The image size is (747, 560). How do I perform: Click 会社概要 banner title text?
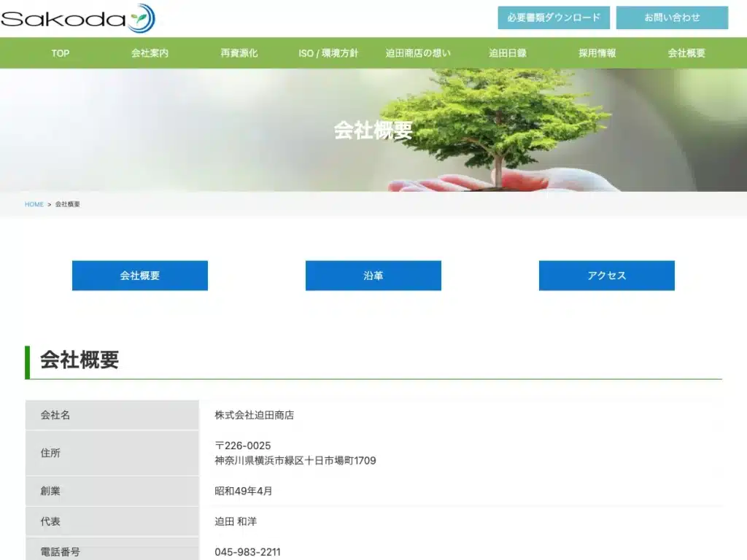pos(373,130)
